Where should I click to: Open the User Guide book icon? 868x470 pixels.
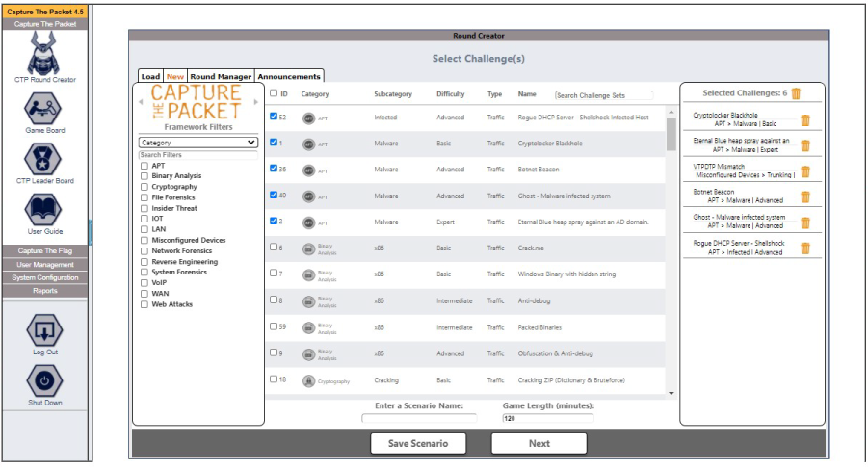43,210
